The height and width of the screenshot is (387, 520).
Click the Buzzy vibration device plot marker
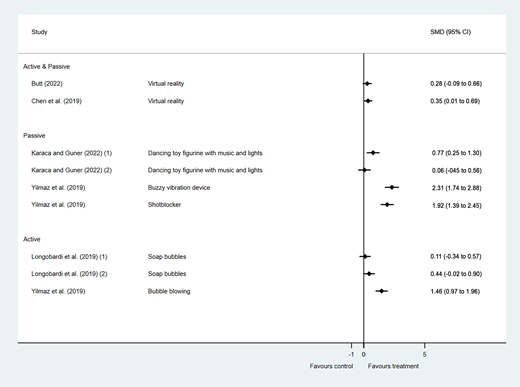392,187
